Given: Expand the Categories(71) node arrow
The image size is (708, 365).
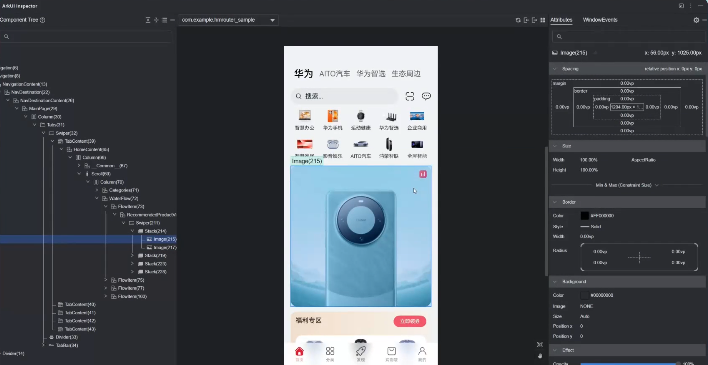Looking at the screenshot, I should coord(97,190).
